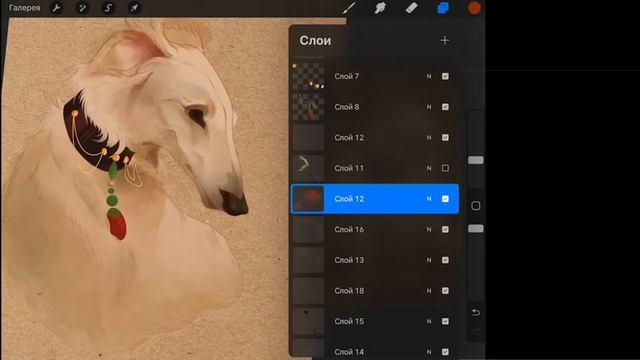Hide layer Слой 7 via checkbox
Image resolution: width=640 pixels, height=360 pixels.
pyautogui.click(x=445, y=76)
